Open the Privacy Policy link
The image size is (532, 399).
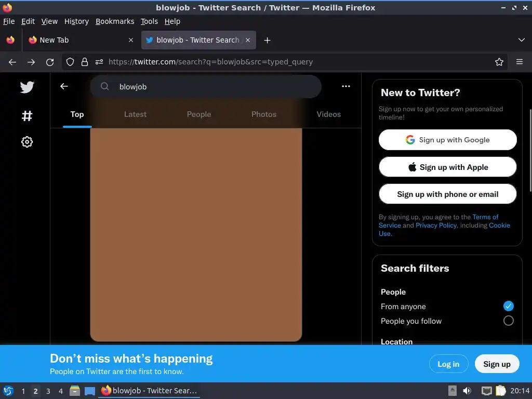pos(436,225)
